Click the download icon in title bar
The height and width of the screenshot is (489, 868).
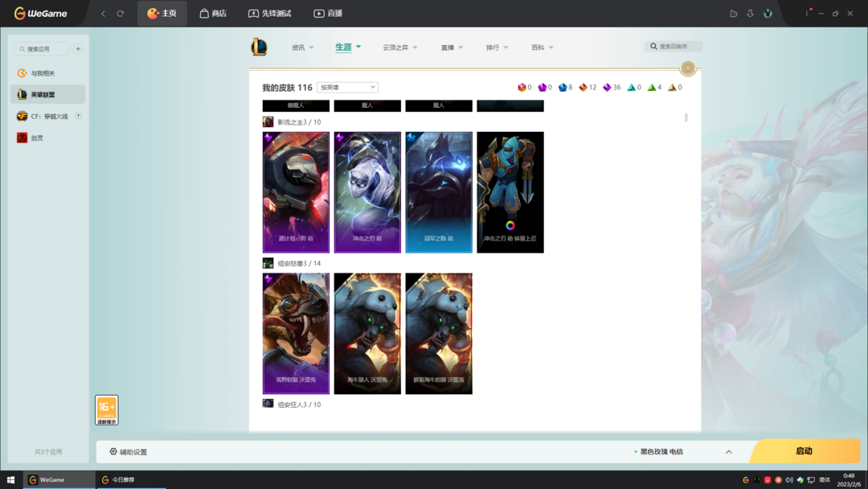coord(750,14)
